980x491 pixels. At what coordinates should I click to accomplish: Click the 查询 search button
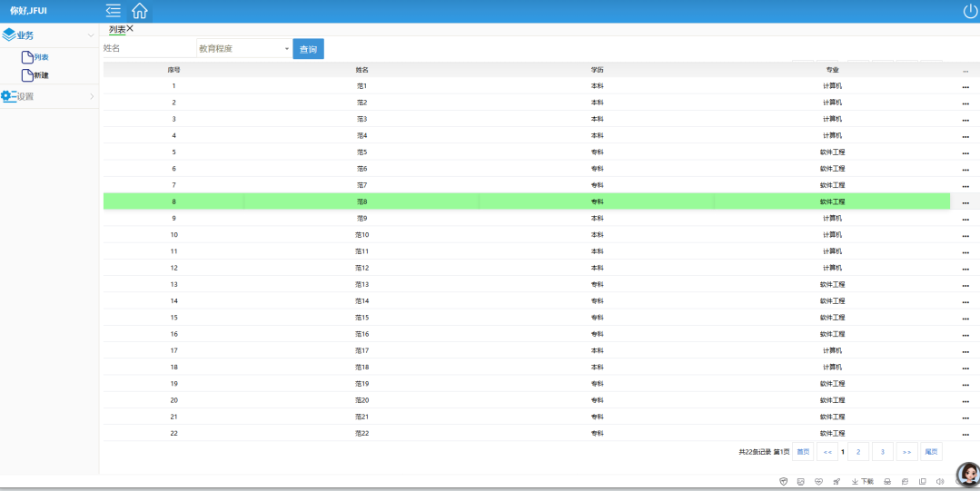308,49
